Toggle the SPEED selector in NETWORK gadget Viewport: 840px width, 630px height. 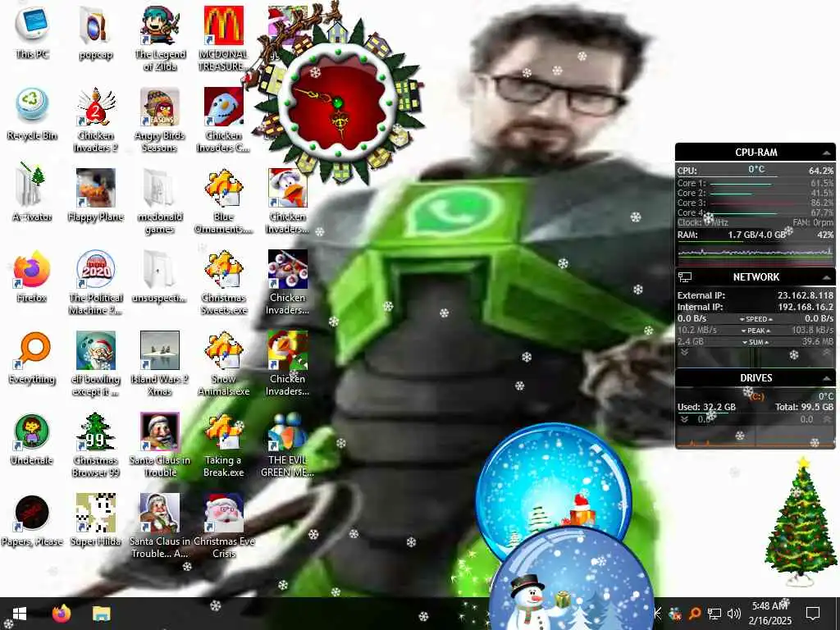pyautogui.click(x=756, y=319)
